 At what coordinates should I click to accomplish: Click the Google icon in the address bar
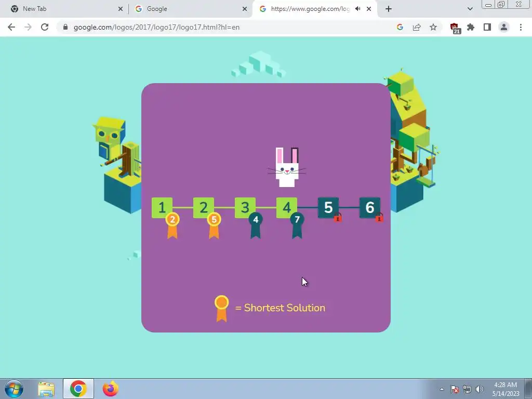pyautogui.click(x=400, y=27)
